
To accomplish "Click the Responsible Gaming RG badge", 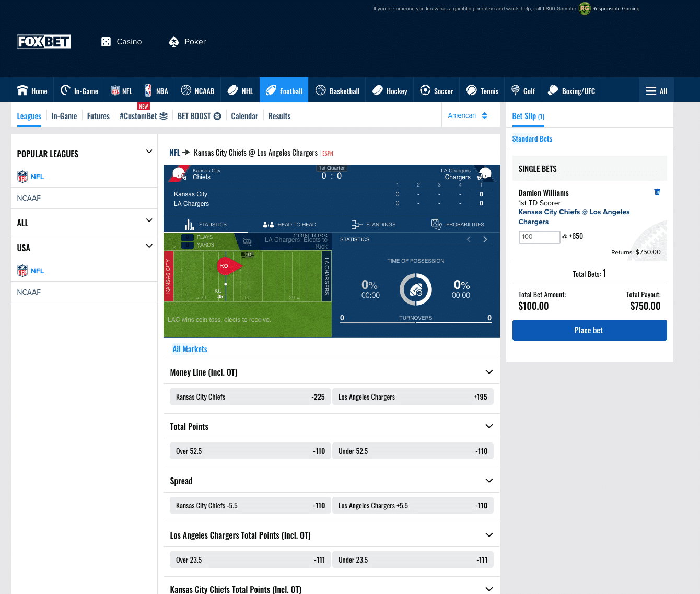I will point(585,8).
